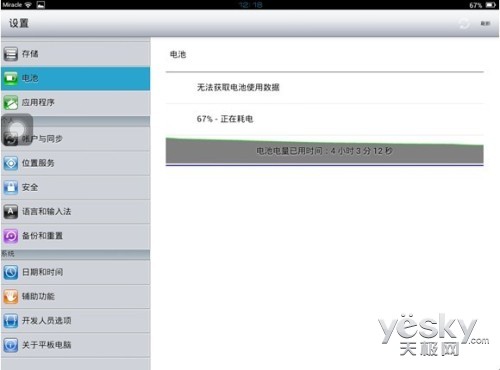500x370 pixels.
Task: Click the refresh spinner icon in header
Action: [464, 23]
